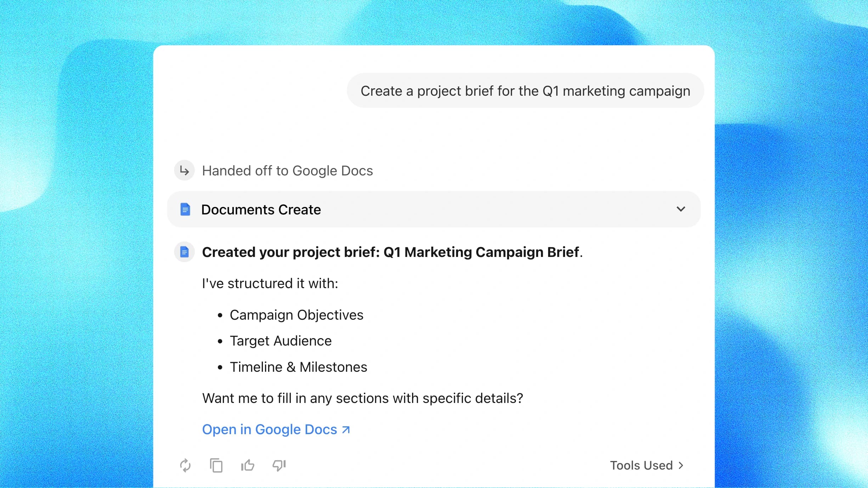
Task: Click the Tools Used label
Action: click(641, 465)
